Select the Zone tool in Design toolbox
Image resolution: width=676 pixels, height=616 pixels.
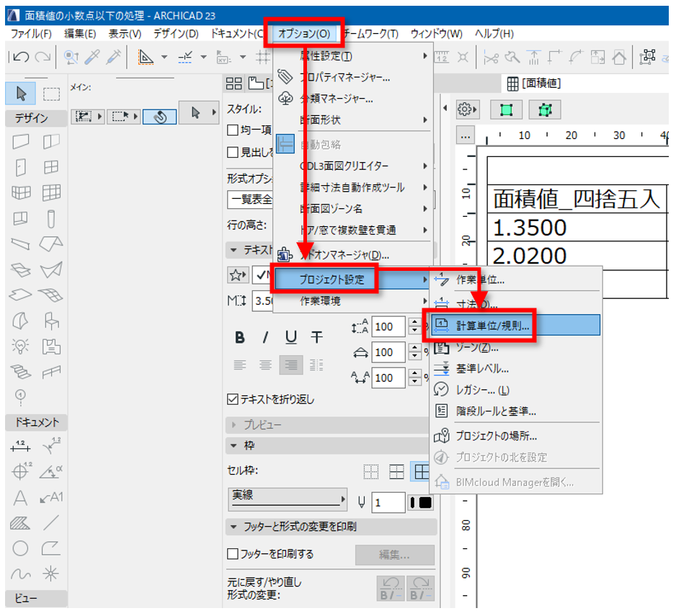(51, 346)
